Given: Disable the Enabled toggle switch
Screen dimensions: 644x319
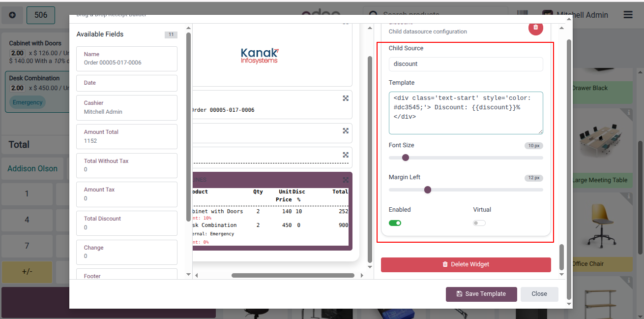Looking at the screenshot, I should (x=395, y=223).
